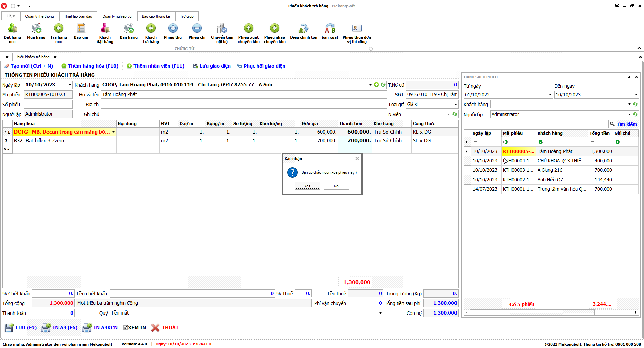
Task: Open the Thiết lập ban đầu tab
Action: (x=78, y=16)
